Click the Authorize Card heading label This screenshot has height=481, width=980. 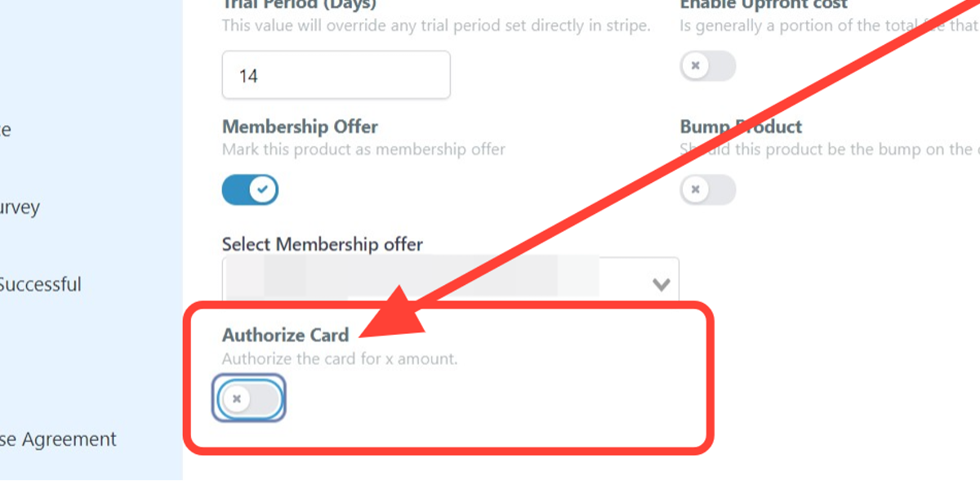(285, 335)
